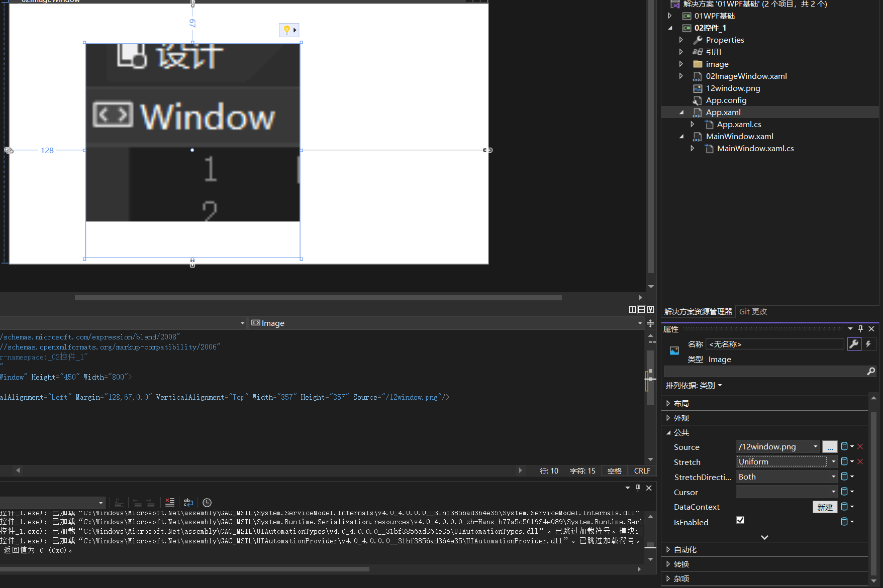Click the 新建 button for DataContext
883x588 pixels.
825,507
